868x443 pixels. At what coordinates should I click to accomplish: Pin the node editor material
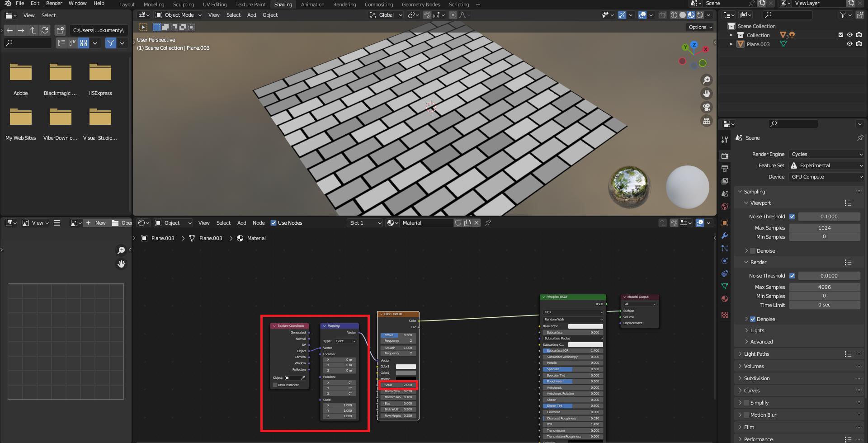coord(488,223)
